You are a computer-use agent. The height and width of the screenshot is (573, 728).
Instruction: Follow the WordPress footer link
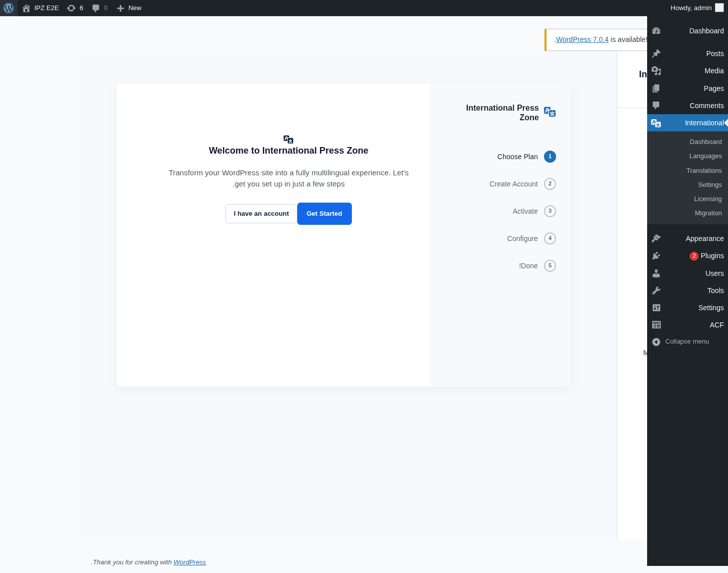(x=190, y=562)
